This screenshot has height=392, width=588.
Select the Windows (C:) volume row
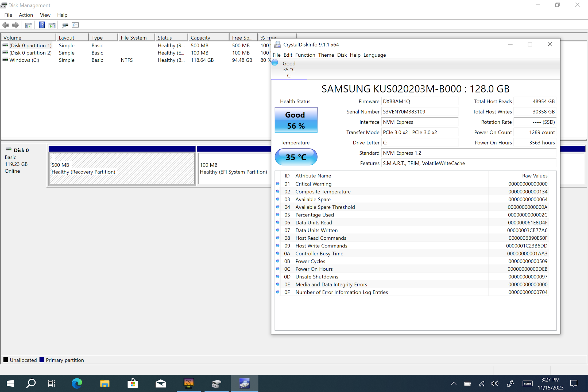point(136,60)
